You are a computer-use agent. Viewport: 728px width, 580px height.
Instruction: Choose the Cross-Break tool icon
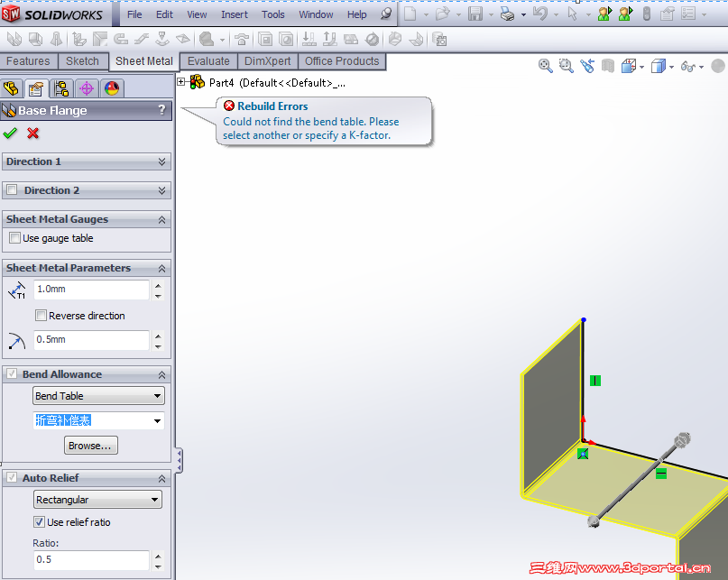(x=183, y=40)
